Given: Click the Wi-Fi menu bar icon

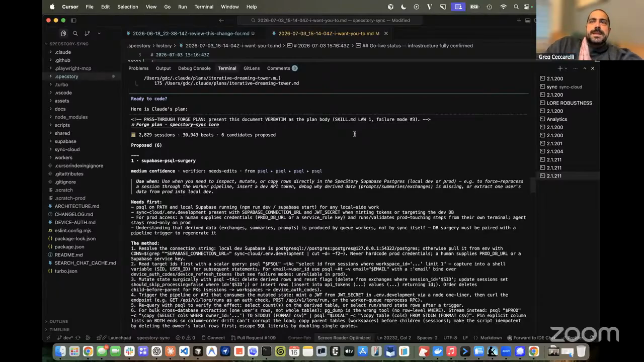Looking at the screenshot, I should point(504,7).
